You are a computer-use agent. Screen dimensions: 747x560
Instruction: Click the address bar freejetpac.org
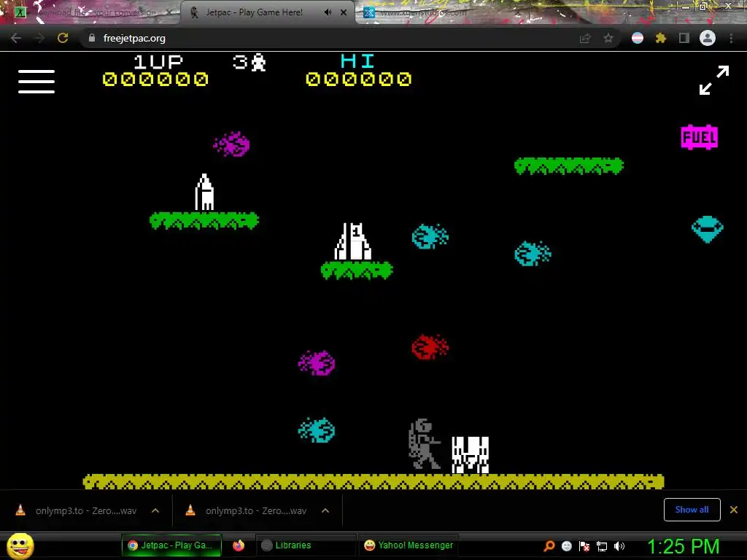click(134, 38)
